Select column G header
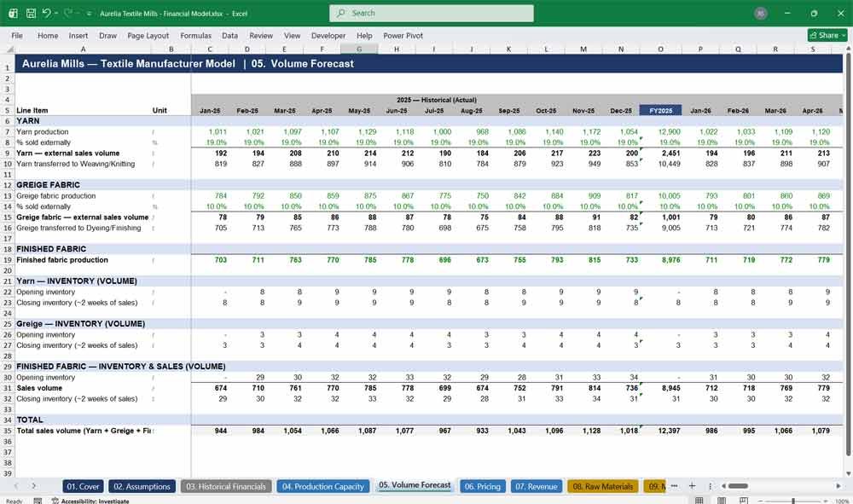Viewport: 853px width, 504px height. pyautogui.click(x=359, y=49)
